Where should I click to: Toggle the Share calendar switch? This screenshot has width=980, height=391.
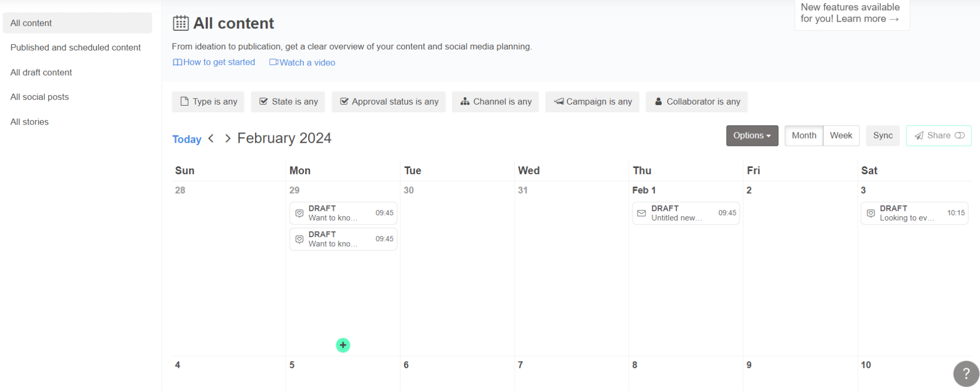click(959, 135)
